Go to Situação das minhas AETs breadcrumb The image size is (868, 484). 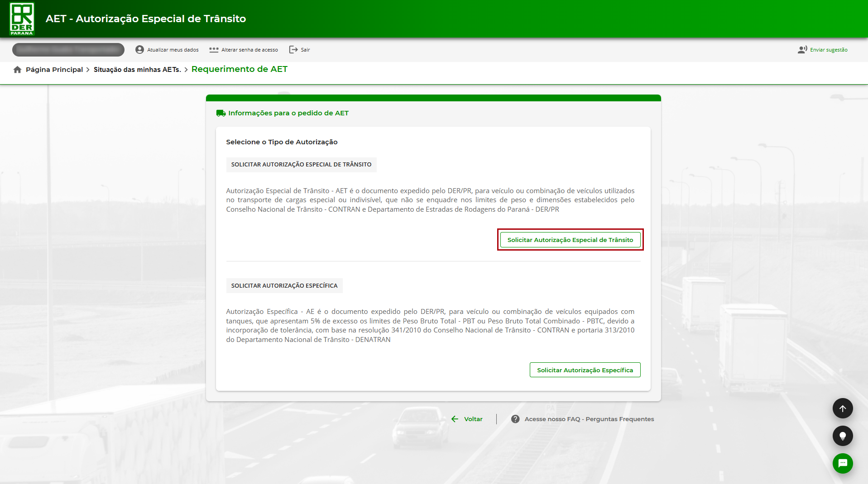coord(137,70)
